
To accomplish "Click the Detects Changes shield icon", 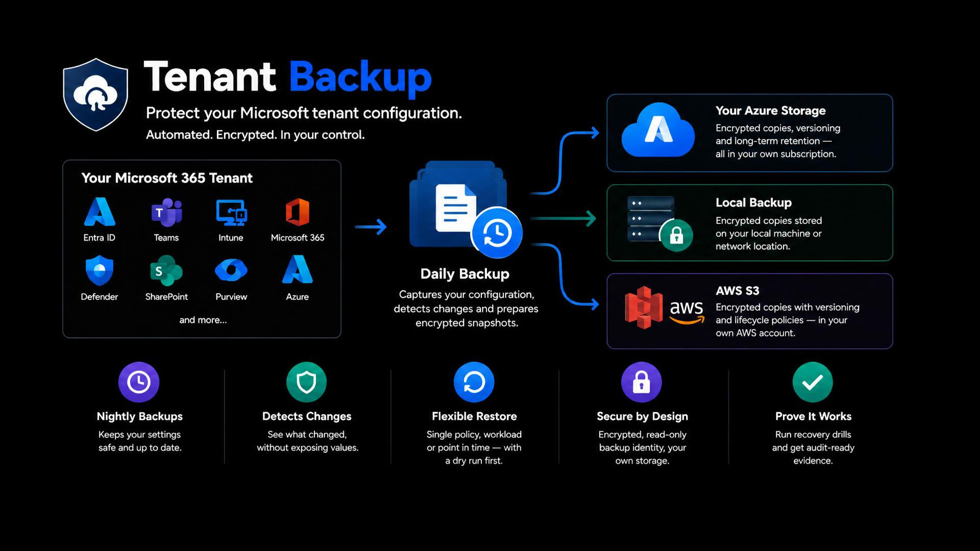I will click(306, 382).
